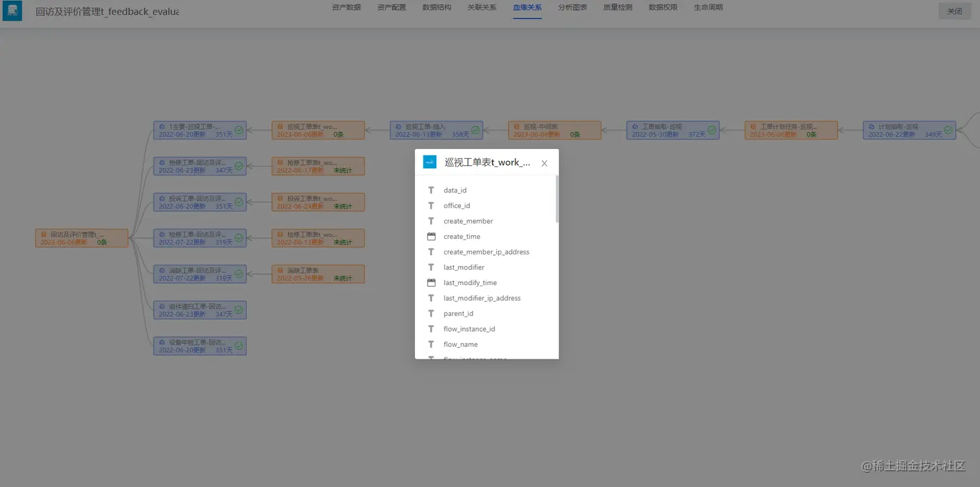980x487 pixels.
Task: Select the 生命周期 menu item
Action: (x=708, y=8)
